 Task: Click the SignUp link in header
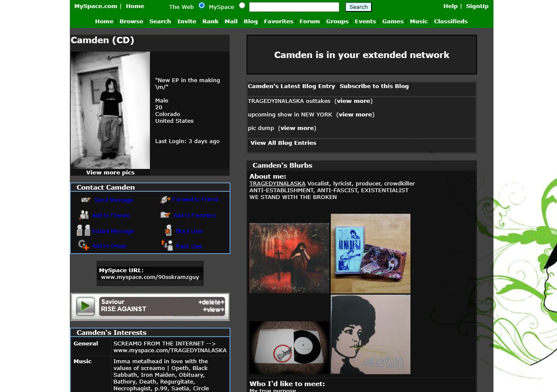pyautogui.click(x=477, y=6)
